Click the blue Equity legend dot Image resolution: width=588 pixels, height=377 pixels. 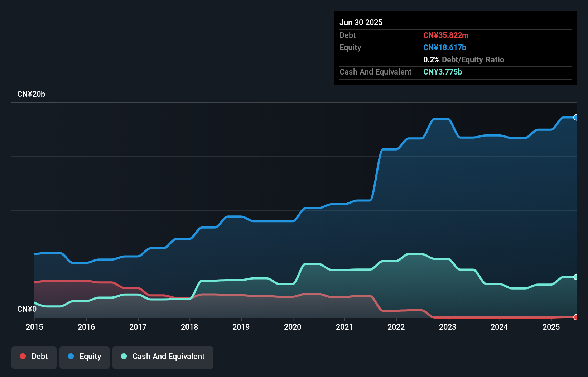(x=71, y=356)
